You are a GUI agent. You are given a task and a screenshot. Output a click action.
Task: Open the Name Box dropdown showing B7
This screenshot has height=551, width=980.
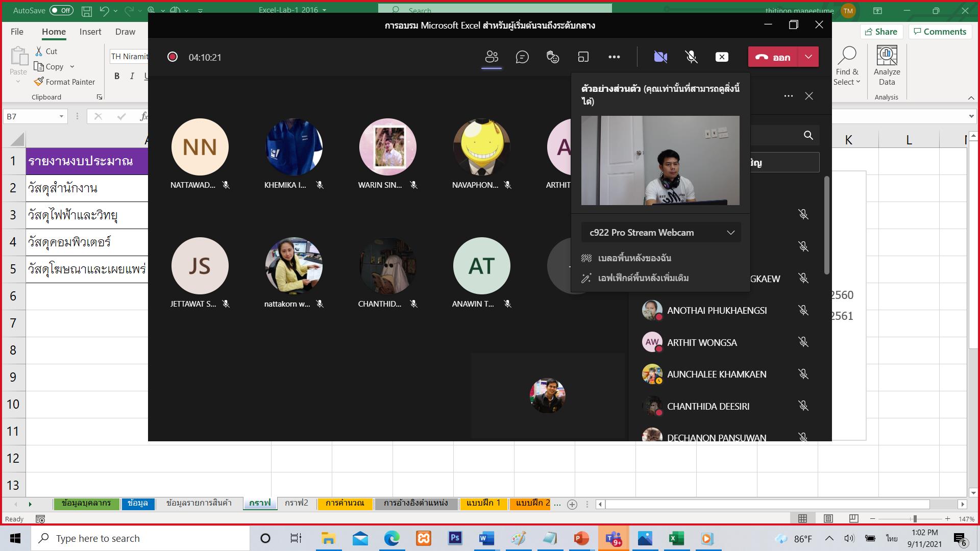(61, 116)
